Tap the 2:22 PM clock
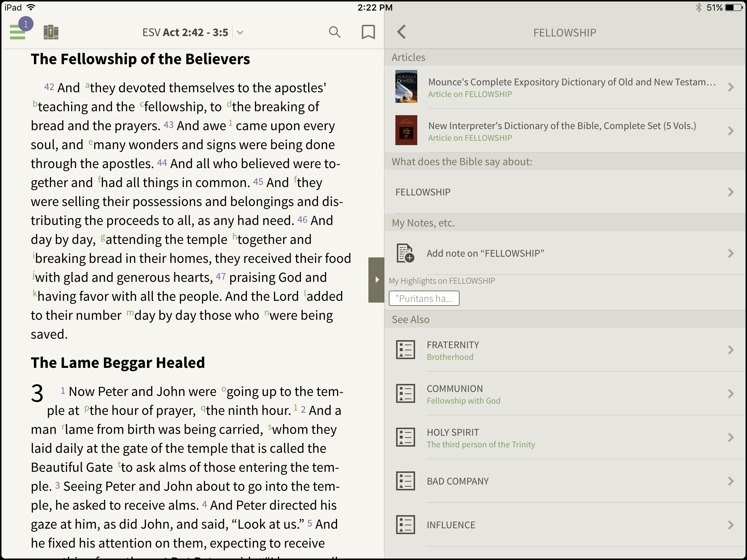747x560 pixels. click(x=375, y=8)
